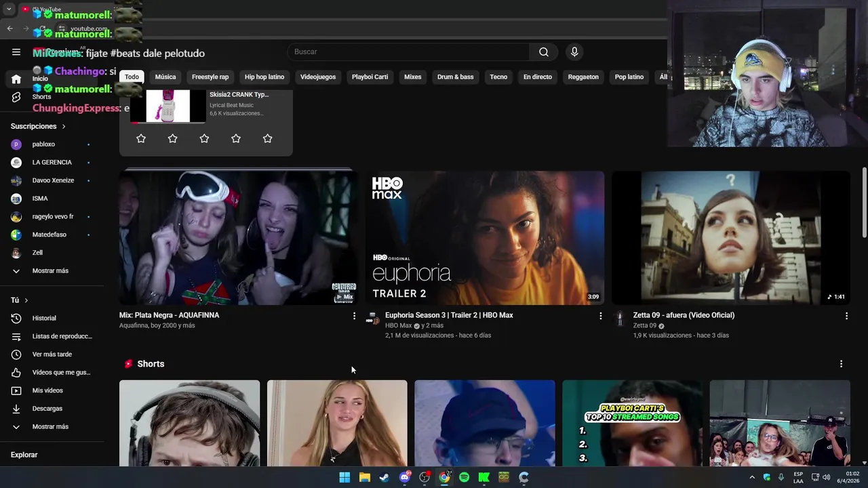Viewport: 868px width, 488px height.
Task: Select the Hip hop latino chip
Action: (264, 77)
